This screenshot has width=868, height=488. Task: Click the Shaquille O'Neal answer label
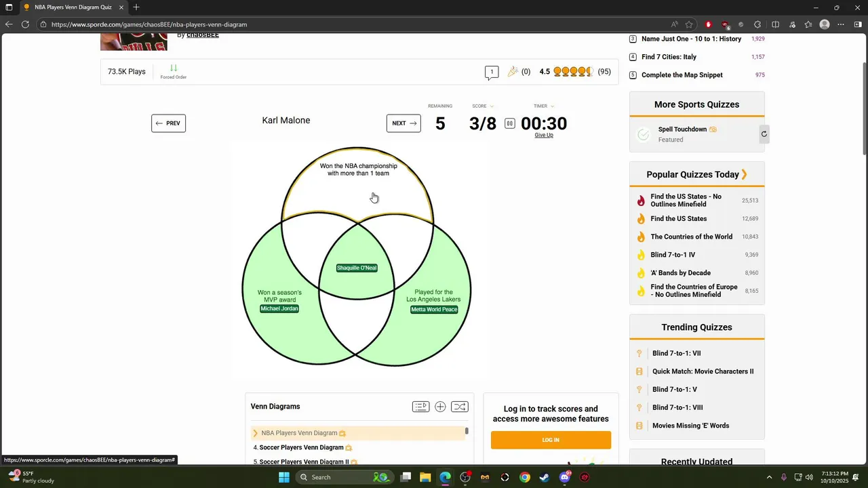tap(357, 268)
